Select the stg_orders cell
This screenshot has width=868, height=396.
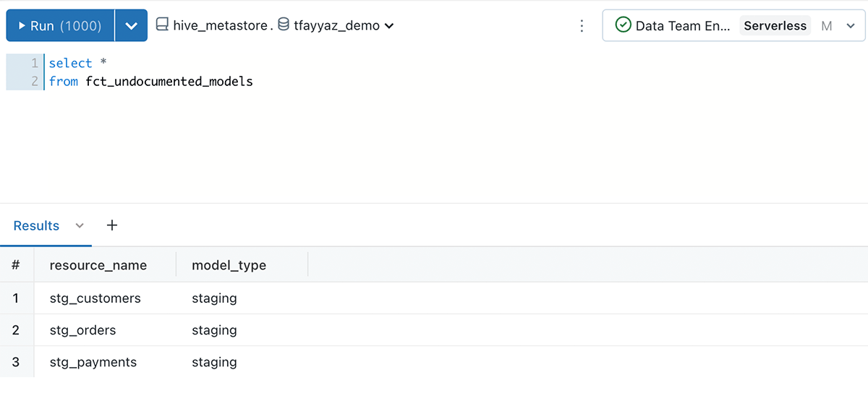82,330
